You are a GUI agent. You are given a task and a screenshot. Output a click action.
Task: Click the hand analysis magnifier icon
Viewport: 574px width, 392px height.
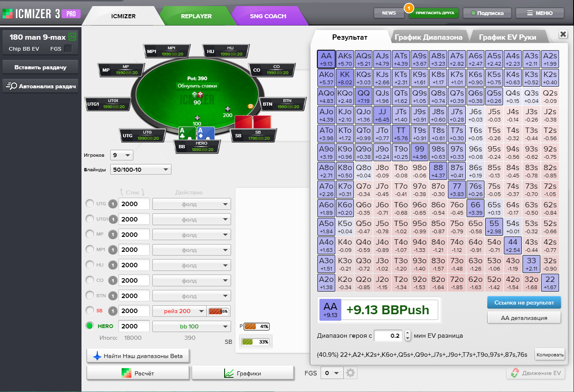point(11,86)
